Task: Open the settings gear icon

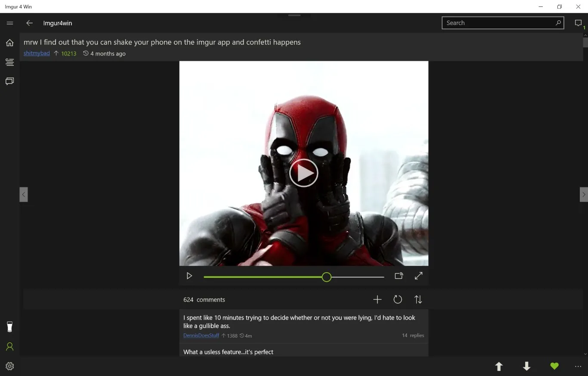Action: (10, 366)
